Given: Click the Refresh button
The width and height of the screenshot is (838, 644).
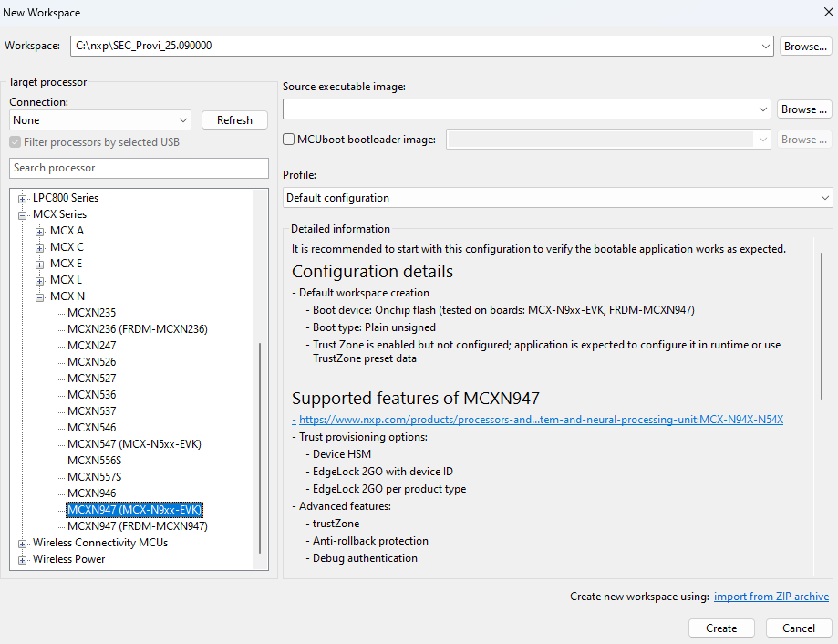Looking at the screenshot, I should click(x=234, y=120).
